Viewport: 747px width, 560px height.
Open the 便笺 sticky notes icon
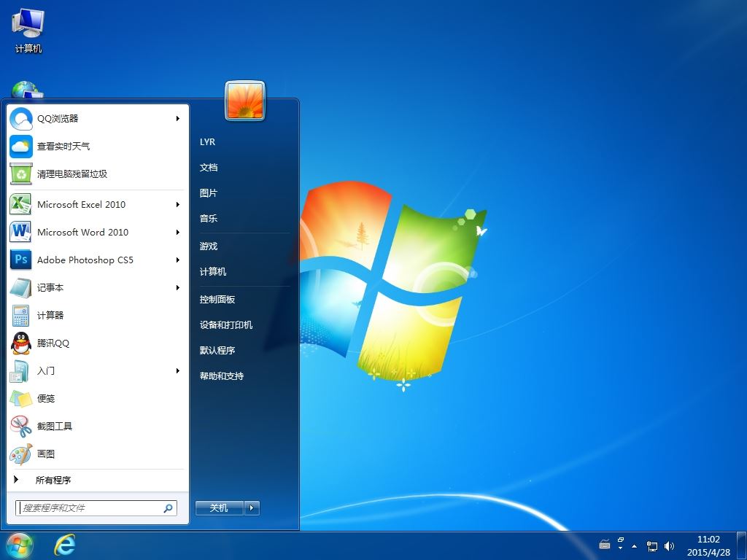(x=21, y=398)
